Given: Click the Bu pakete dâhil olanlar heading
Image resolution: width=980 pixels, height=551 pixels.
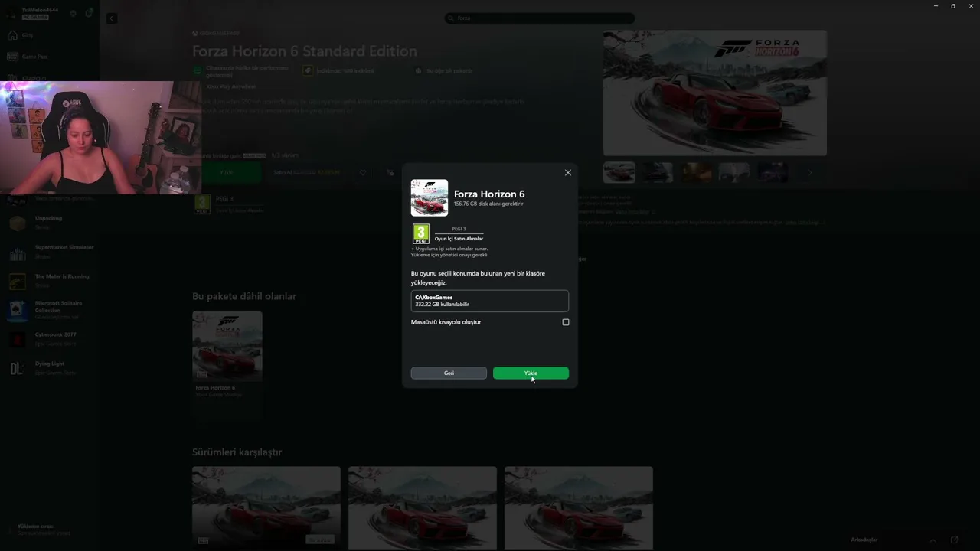Looking at the screenshot, I should [x=244, y=296].
